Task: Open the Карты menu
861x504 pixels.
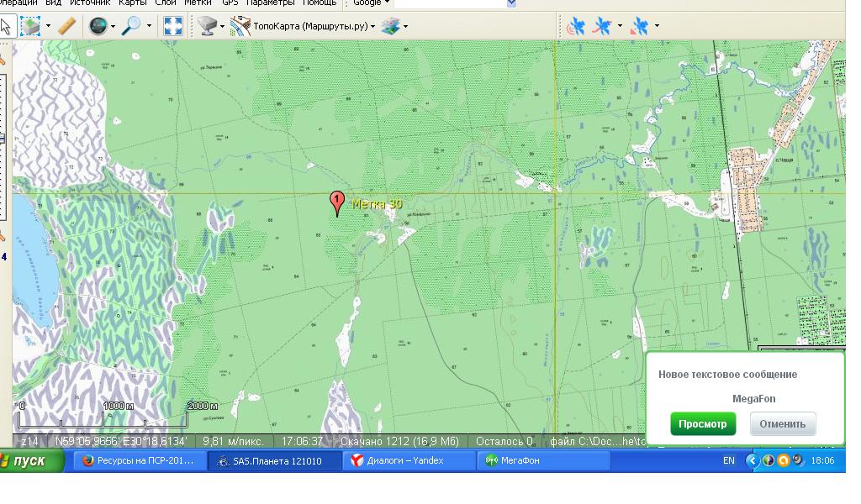Action: (132, 3)
